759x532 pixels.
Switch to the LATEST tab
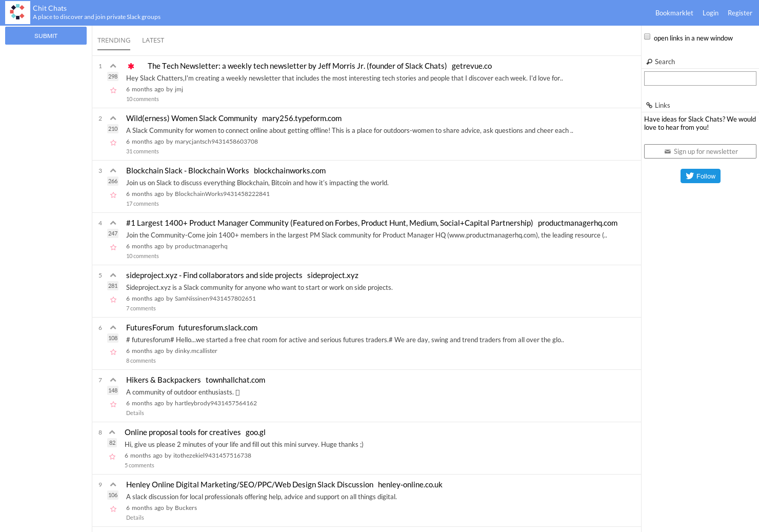point(153,40)
